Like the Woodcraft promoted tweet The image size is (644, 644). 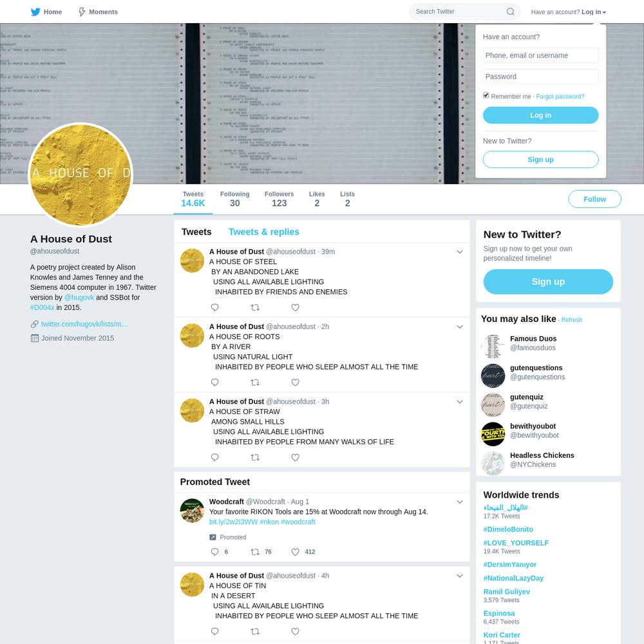[x=296, y=552]
